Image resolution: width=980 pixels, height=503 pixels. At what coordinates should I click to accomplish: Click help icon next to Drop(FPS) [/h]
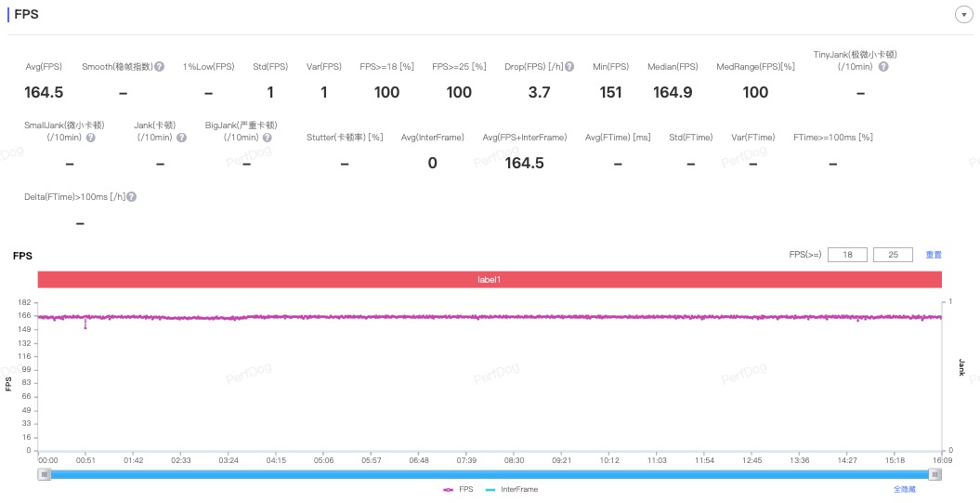click(569, 67)
